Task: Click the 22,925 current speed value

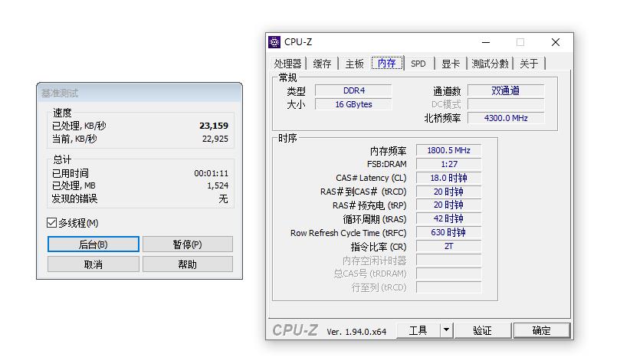Action: click(x=215, y=139)
